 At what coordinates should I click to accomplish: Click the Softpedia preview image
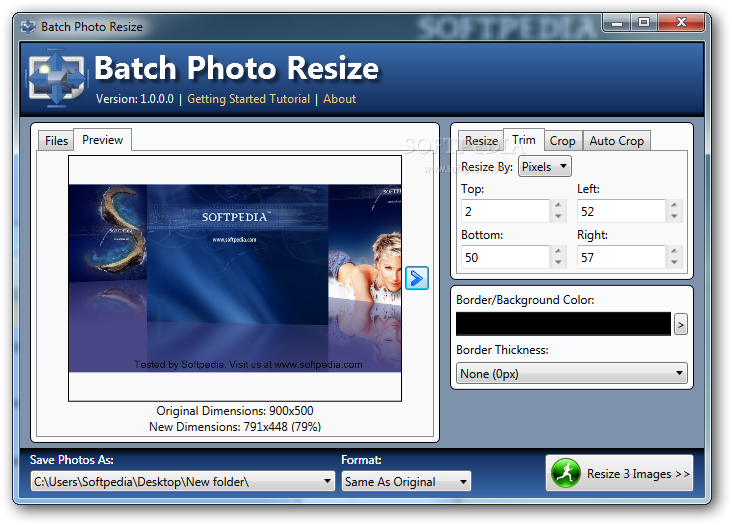pos(235,278)
